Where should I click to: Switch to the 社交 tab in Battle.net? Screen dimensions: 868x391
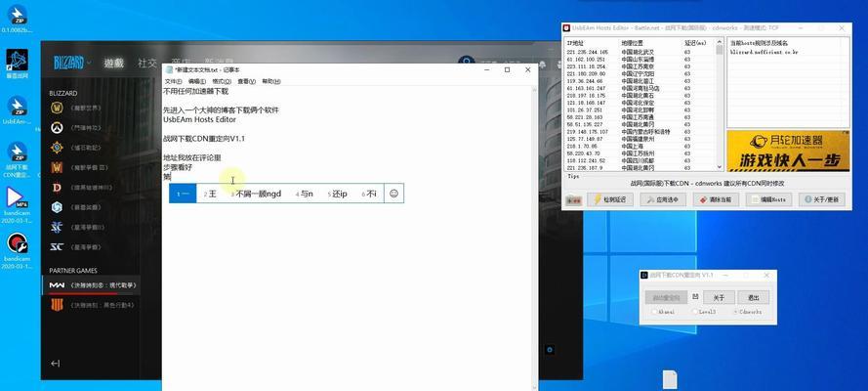pos(147,64)
